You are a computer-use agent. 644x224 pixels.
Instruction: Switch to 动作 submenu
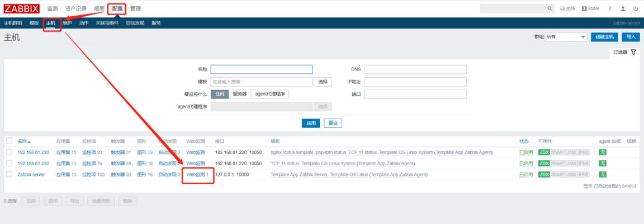pyautogui.click(x=84, y=23)
